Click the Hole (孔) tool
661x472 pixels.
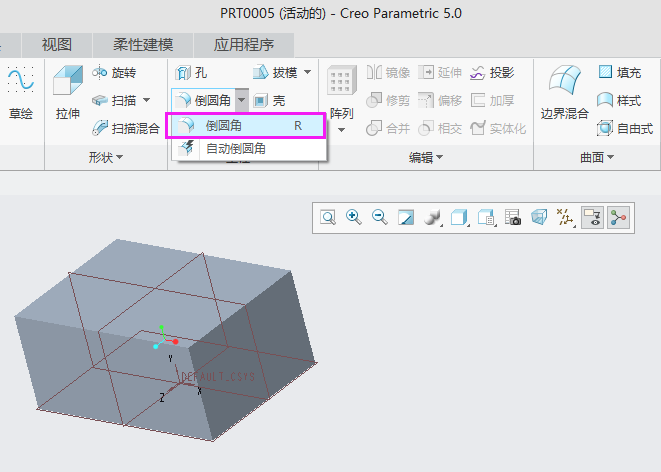(192, 73)
